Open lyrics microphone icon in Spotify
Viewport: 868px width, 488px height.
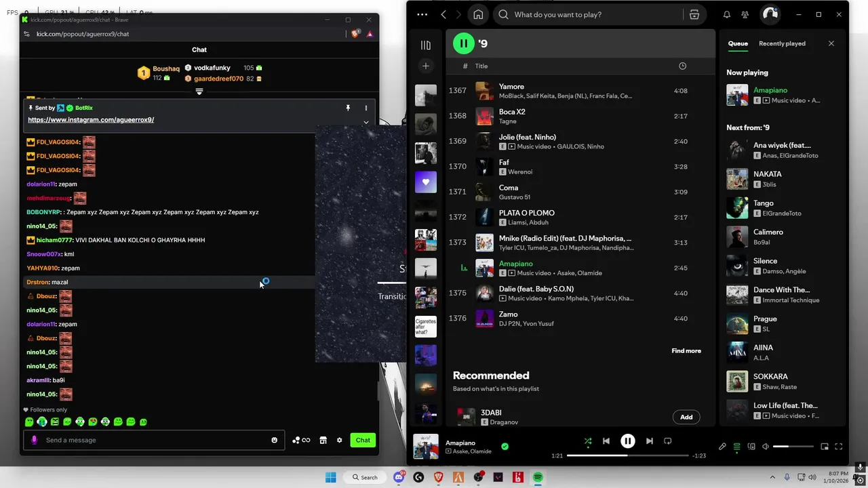point(722,447)
